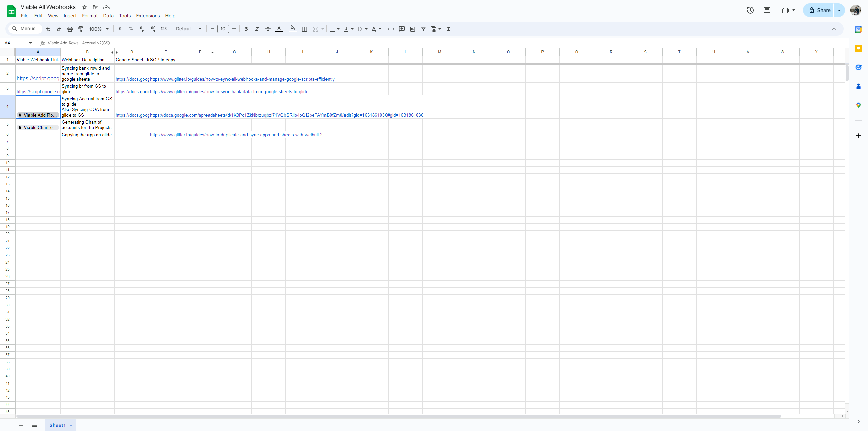Decrease font size
Image resolution: width=868 pixels, height=431 pixels.
pyautogui.click(x=212, y=29)
